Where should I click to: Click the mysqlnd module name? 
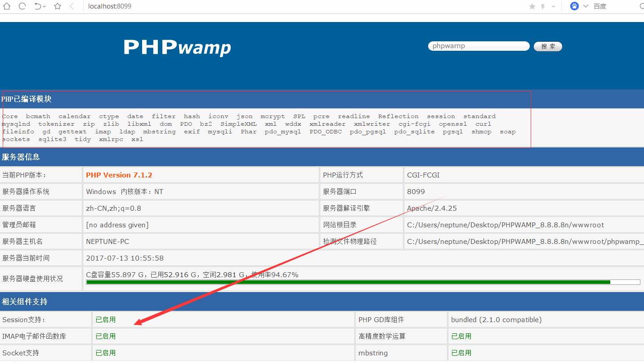click(16, 124)
